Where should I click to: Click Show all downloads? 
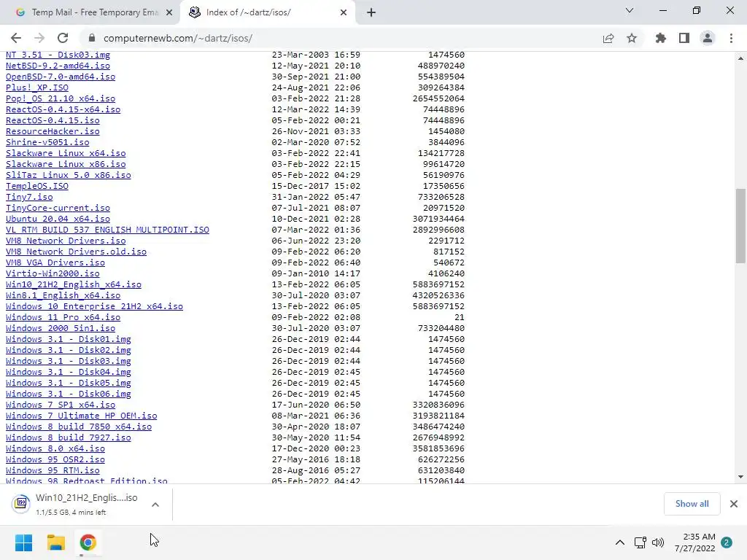tap(692, 504)
